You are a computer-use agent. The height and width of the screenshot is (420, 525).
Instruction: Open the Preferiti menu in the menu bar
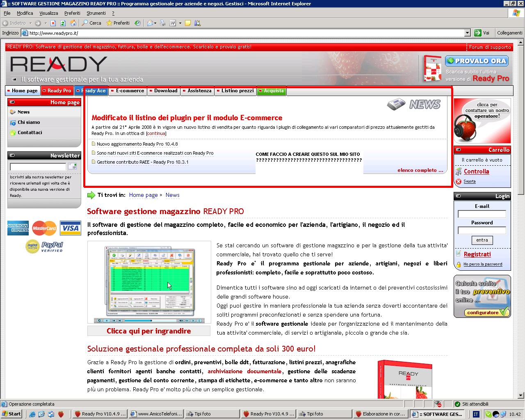72,13
